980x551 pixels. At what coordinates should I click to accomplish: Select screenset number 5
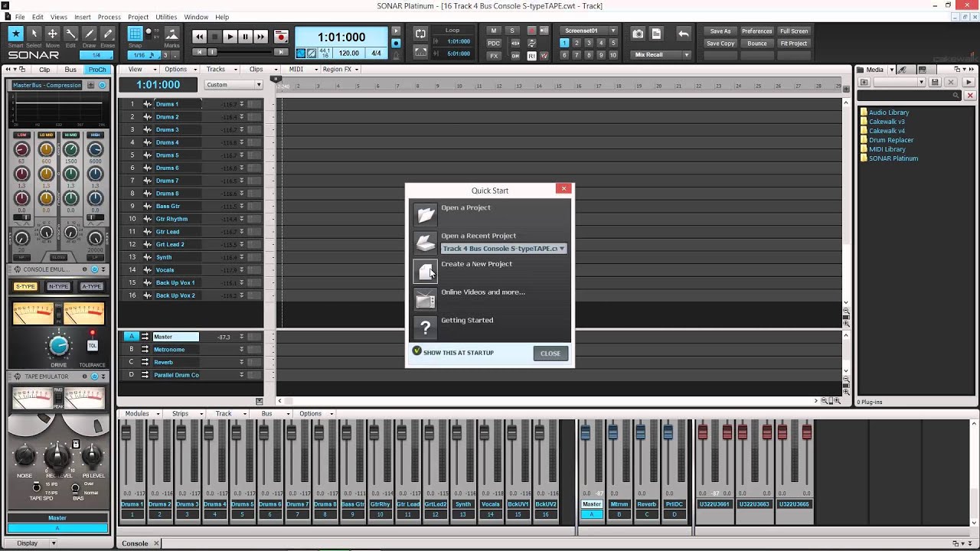pos(613,43)
